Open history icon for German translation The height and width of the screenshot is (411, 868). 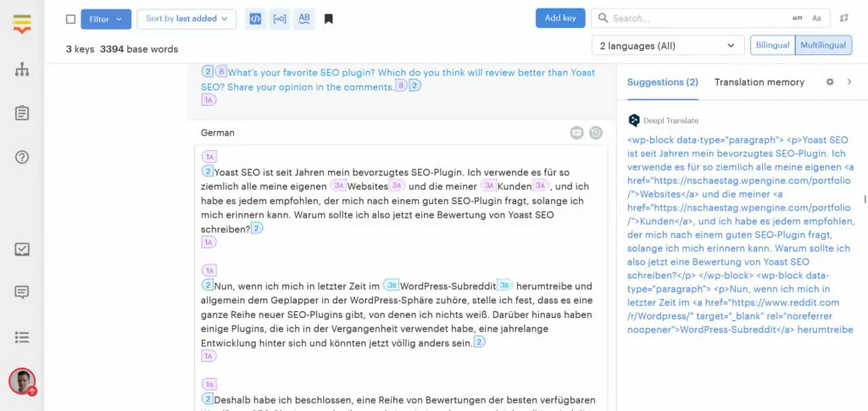[596, 133]
